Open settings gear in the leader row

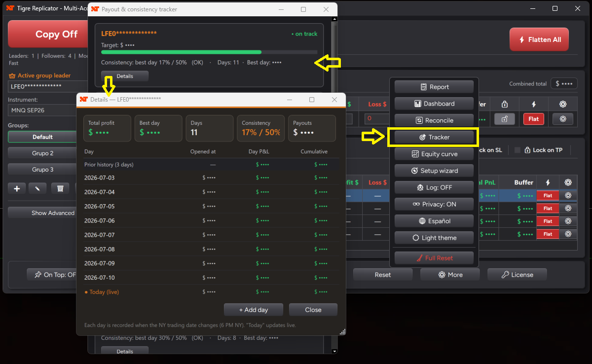pyautogui.click(x=563, y=119)
